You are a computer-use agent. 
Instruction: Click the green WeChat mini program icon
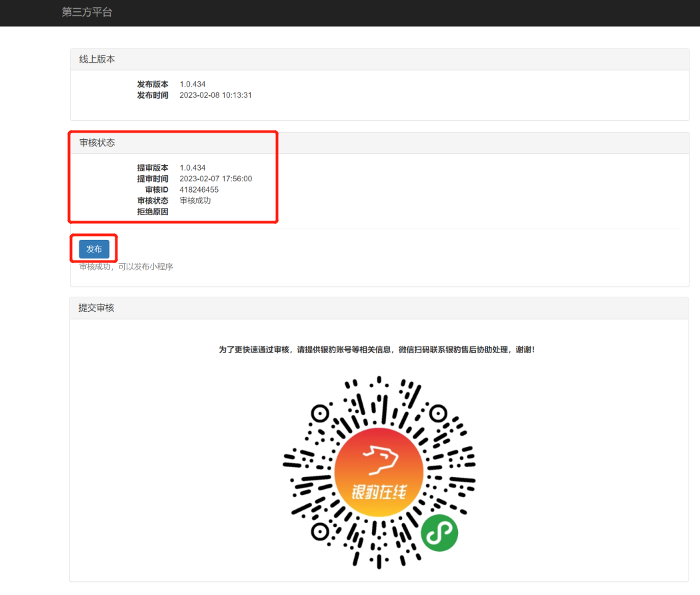pyautogui.click(x=439, y=532)
